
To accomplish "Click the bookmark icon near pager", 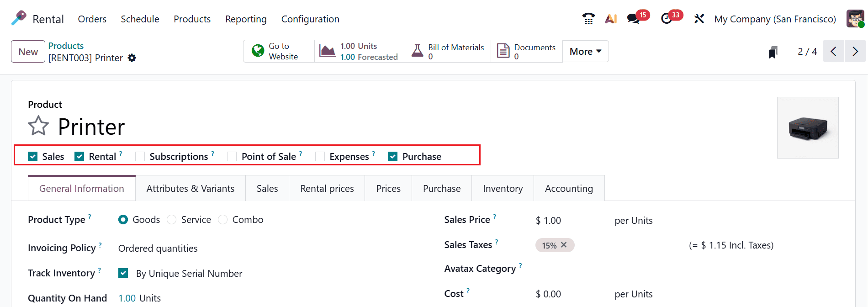I will coord(773,52).
